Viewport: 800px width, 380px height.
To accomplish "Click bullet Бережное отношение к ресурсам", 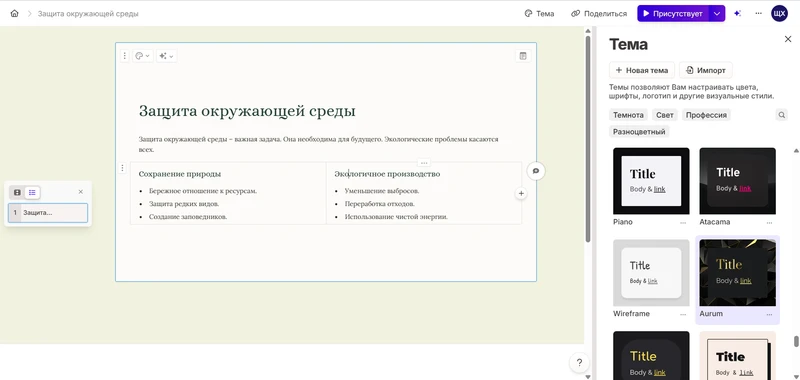I will pyautogui.click(x=203, y=191).
